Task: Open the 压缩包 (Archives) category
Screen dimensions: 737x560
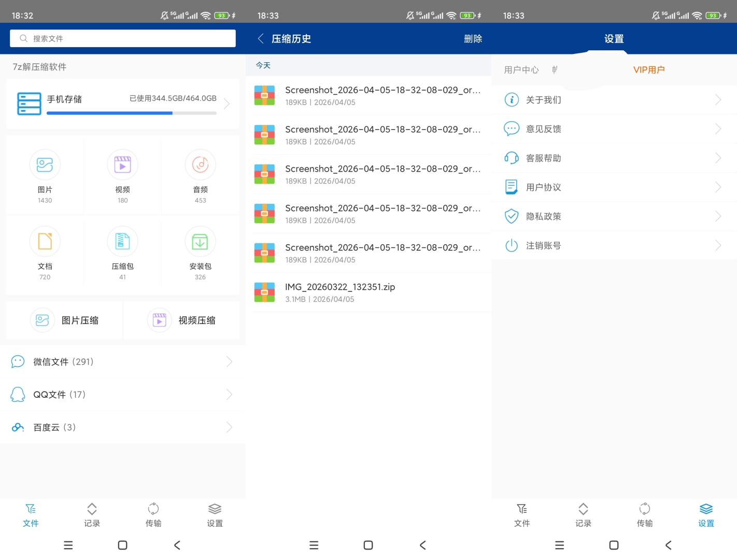Action: [122, 253]
